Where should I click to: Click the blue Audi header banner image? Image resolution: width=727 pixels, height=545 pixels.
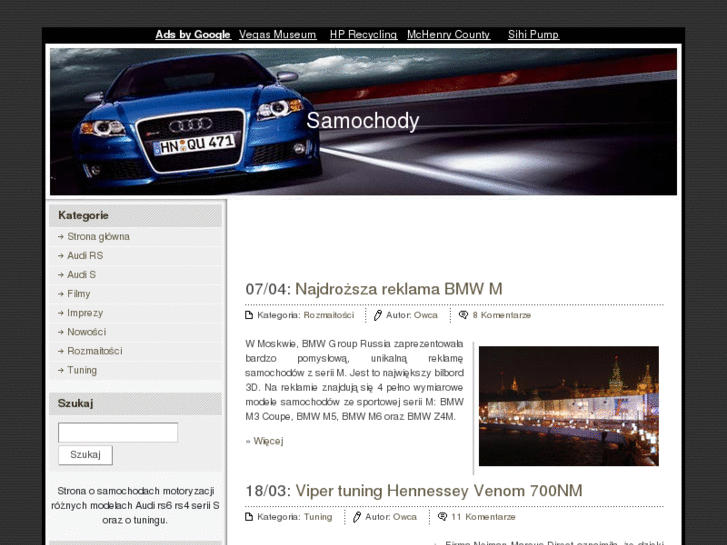click(x=364, y=122)
